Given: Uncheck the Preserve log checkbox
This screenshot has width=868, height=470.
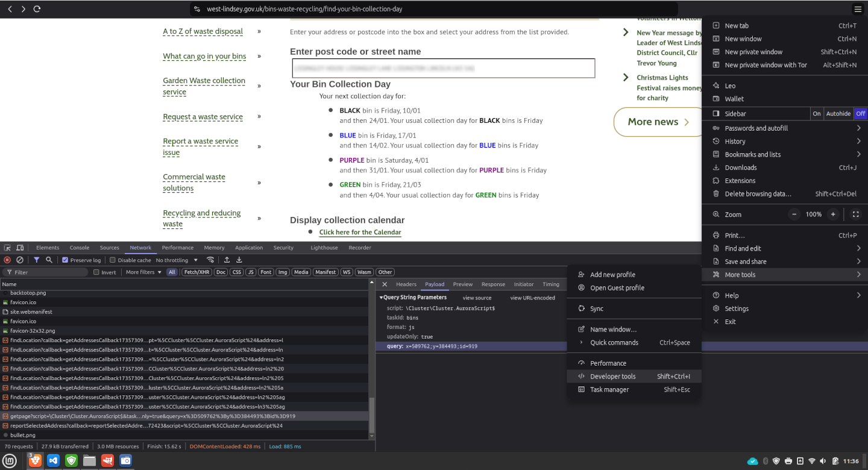Looking at the screenshot, I should point(65,260).
